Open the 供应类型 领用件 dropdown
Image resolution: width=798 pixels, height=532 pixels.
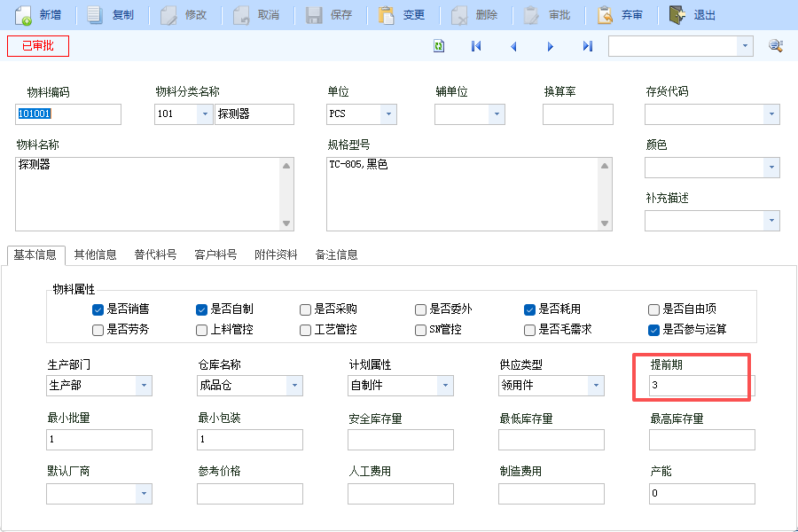click(x=596, y=386)
